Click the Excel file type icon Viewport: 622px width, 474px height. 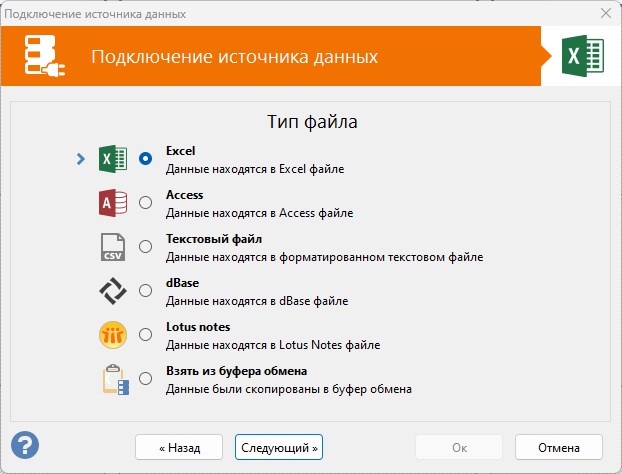pyautogui.click(x=113, y=159)
